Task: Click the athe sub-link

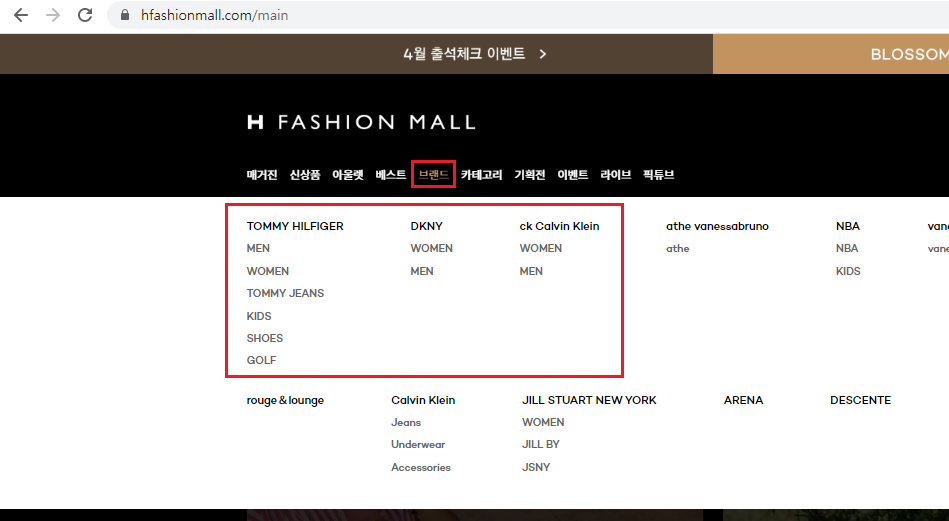Action: point(678,249)
